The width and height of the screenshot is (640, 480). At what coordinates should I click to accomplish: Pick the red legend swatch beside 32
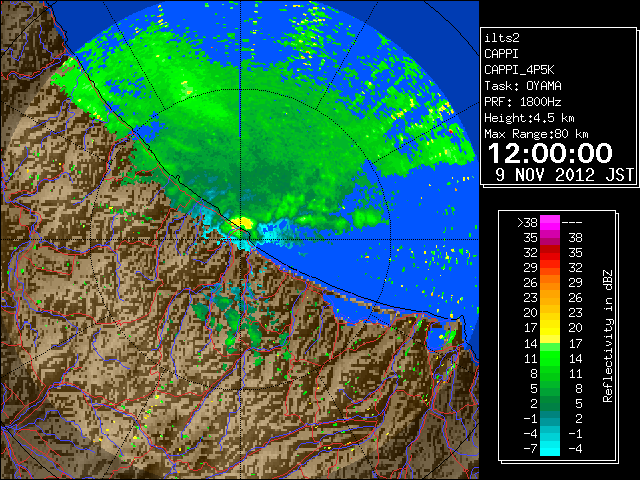tap(550, 253)
